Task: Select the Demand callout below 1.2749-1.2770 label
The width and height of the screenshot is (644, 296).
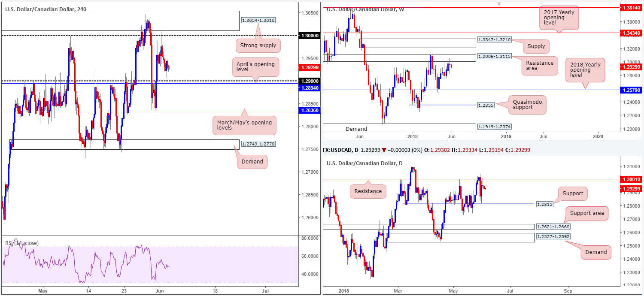Action: click(x=252, y=162)
